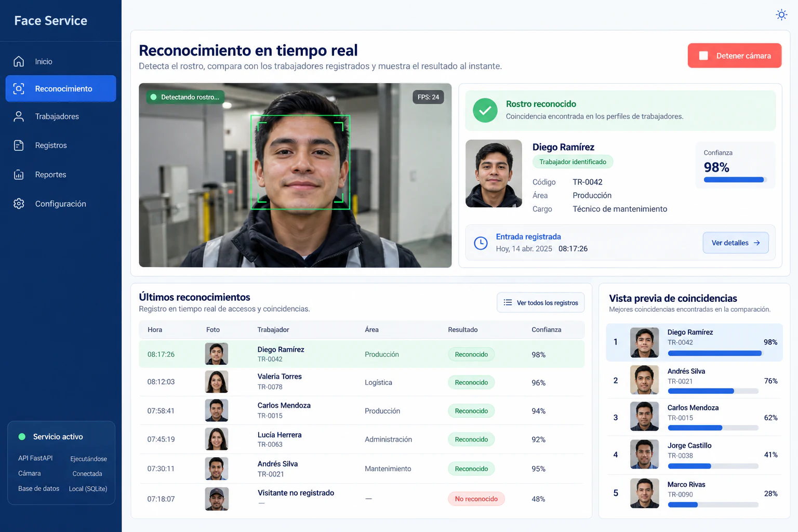Click the TR-0042 code value in profile
The width and height of the screenshot is (798, 532).
(x=588, y=182)
